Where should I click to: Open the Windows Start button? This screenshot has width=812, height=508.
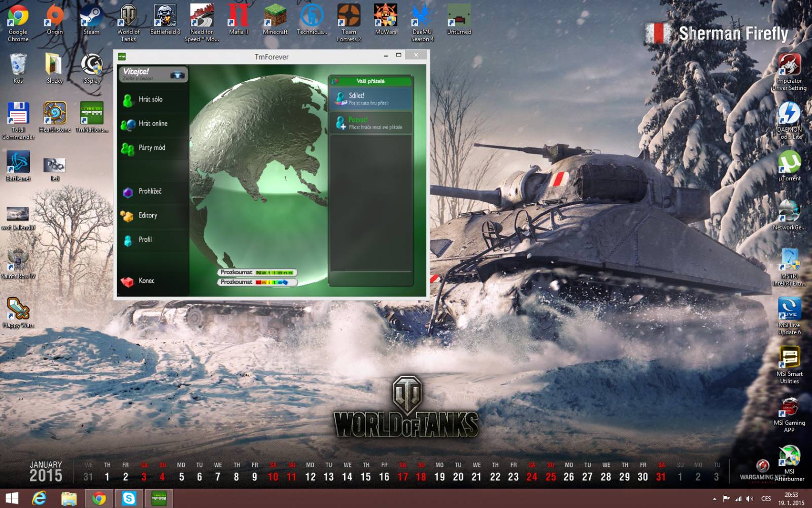tap(12, 498)
